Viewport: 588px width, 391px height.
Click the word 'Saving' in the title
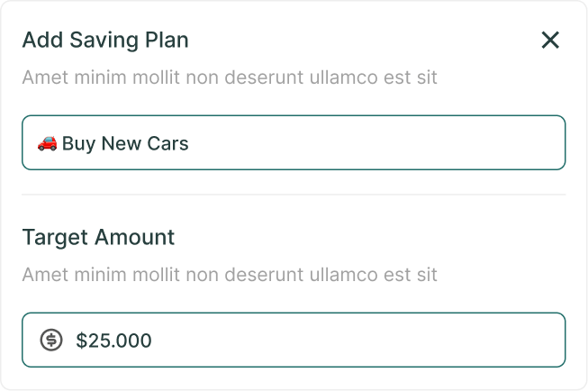(x=114, y=40)
